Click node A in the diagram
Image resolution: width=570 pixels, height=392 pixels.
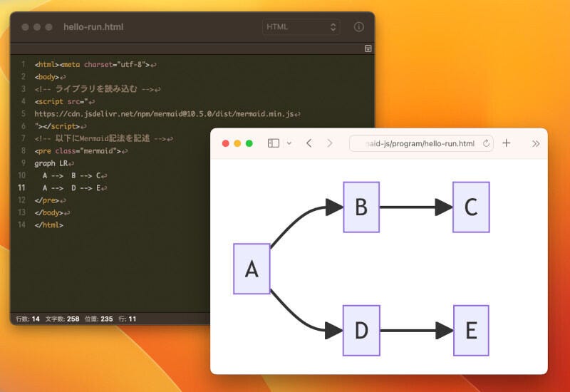pos(252,269)
